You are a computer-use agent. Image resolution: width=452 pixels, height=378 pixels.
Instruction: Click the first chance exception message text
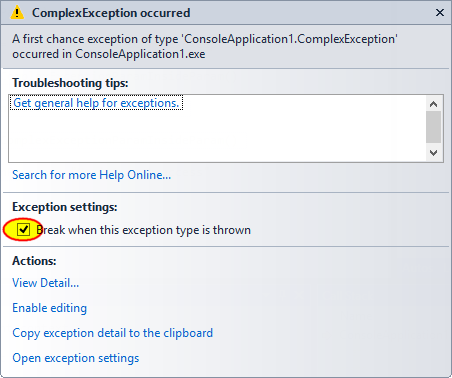point(205,46)
